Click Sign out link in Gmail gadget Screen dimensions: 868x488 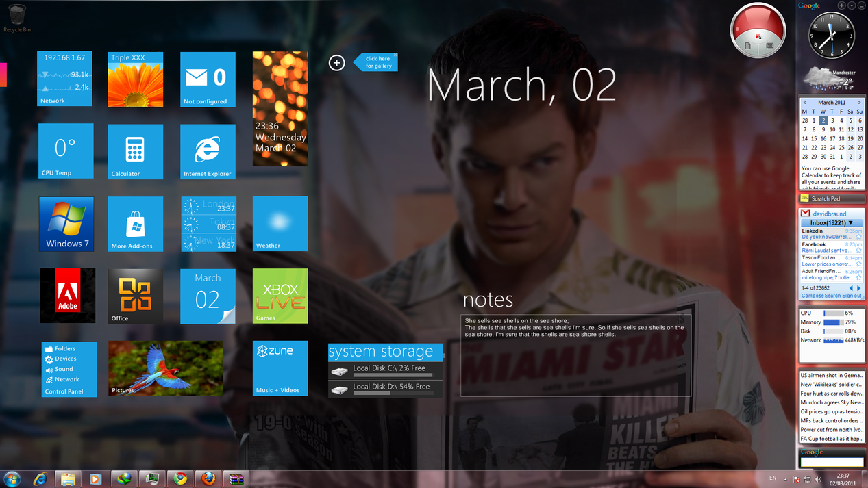852,296
